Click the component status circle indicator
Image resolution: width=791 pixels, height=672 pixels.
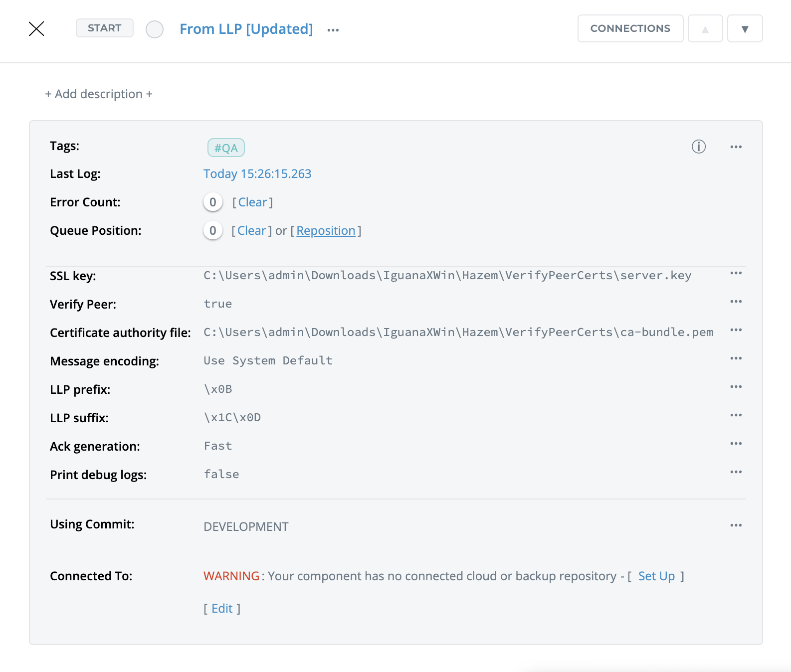155,29
